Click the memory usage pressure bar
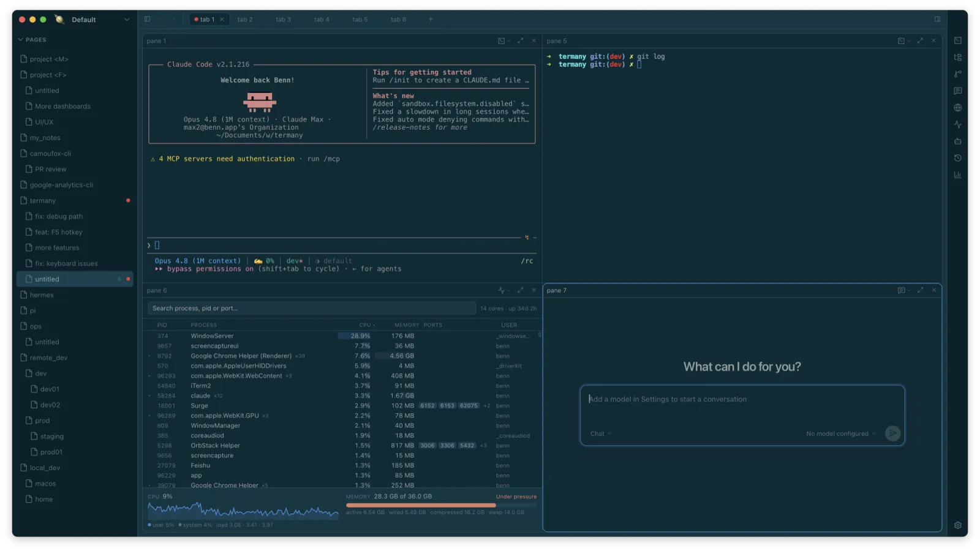 click(441, 505)
